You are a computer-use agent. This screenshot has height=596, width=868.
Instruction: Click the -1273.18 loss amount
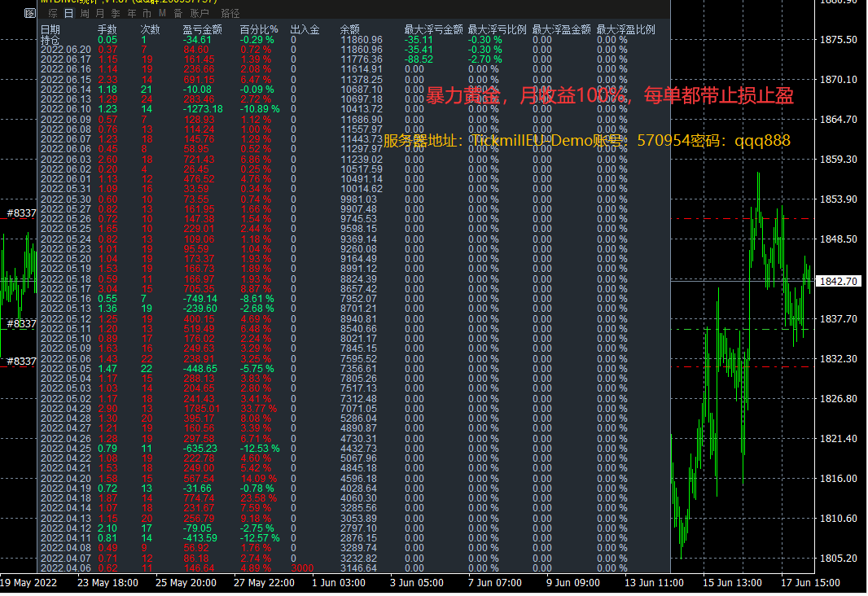tap(204, 110)
